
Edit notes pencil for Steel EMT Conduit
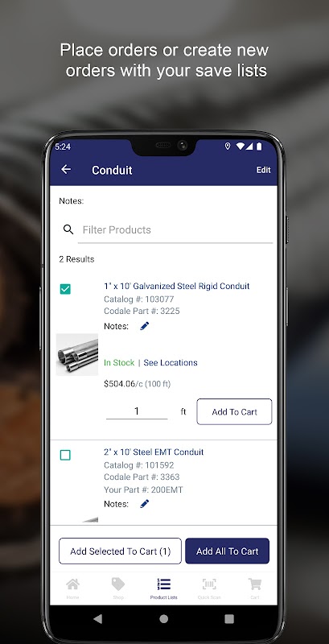(x=145, y=504)
